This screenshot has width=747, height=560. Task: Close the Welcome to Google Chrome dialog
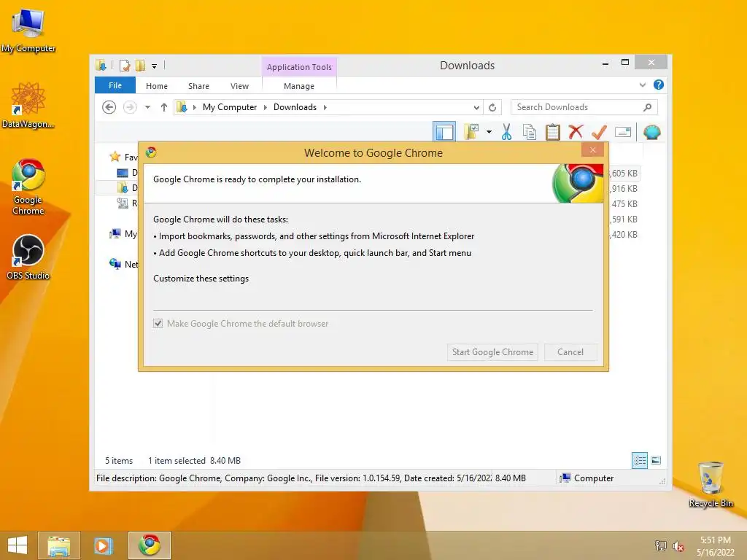[x=592, y=150]
